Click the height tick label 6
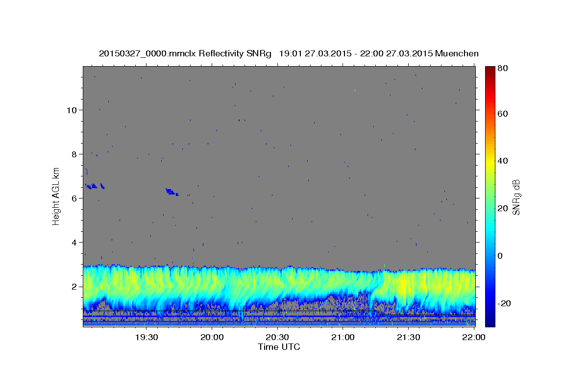The image size is (588, 392). (74, 198)
